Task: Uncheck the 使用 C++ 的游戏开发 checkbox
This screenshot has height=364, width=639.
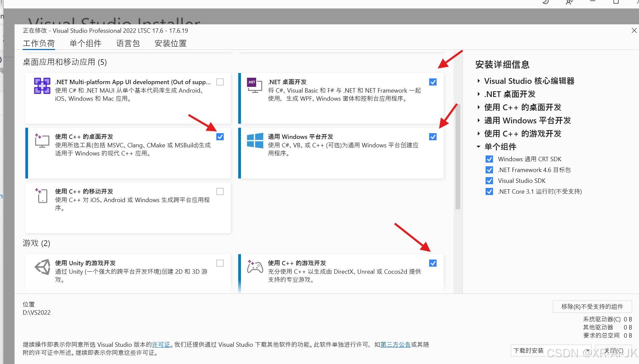Action: pos(433,263)
